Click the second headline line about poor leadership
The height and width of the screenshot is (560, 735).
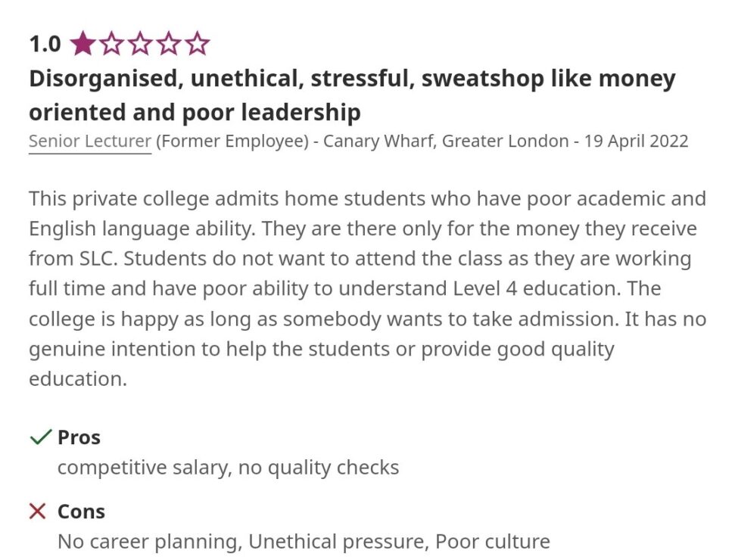pyautogui.click(x=195, y=113)
